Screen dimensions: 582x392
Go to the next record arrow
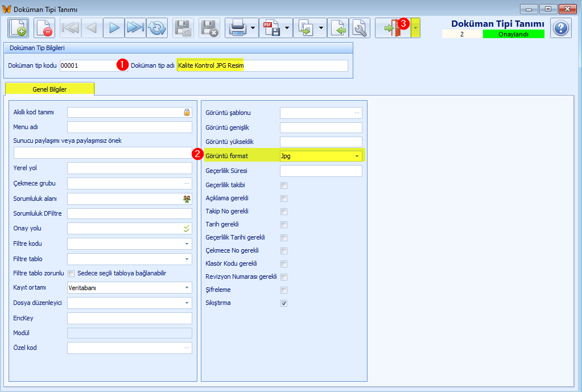[x=114, y=28]
